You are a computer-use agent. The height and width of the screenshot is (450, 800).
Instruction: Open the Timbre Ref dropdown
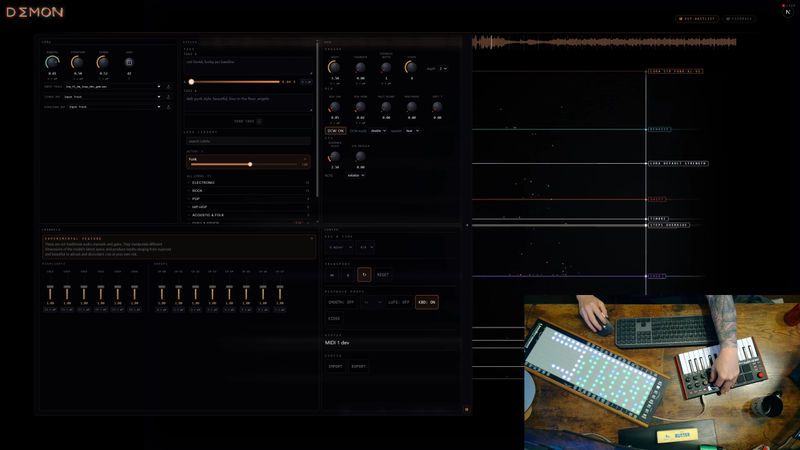pos(113,97)
